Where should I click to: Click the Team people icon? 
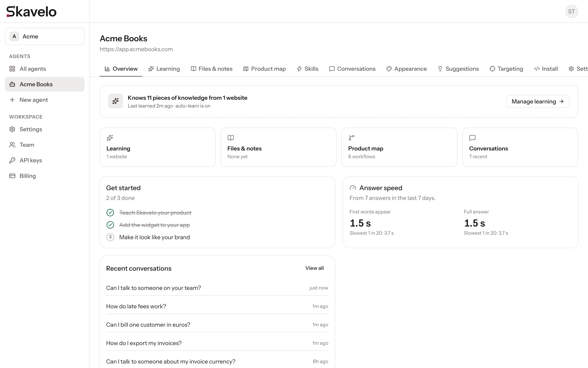pos(12,145)
